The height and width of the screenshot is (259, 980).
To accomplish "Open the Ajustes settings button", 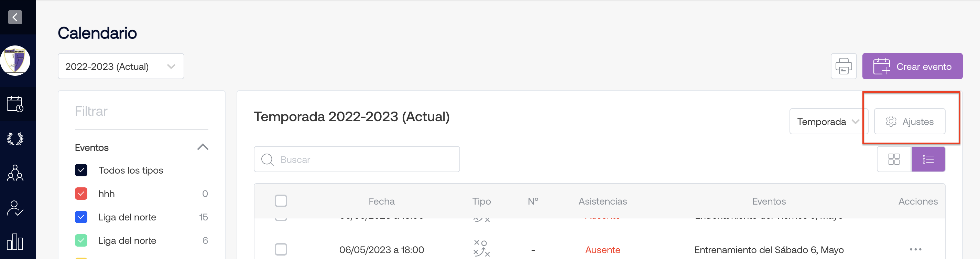I will [x=910, y=122].
